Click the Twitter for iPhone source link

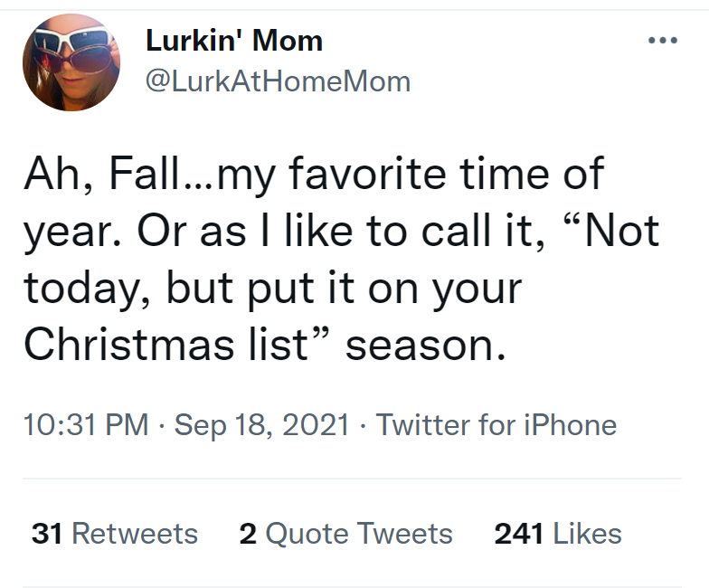(x=496, y=424)
